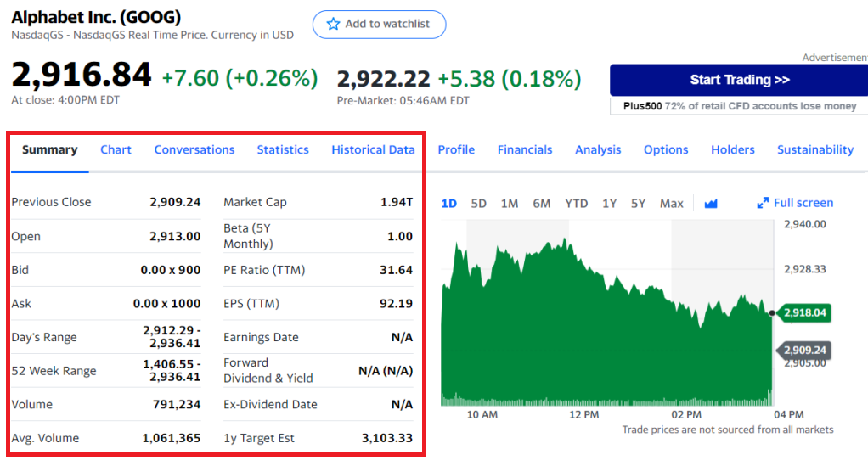Image resolution: width=868 pixels, height=466 pixels.
Task: Set chart range to 5Y
Action: [x=638, y=204]
